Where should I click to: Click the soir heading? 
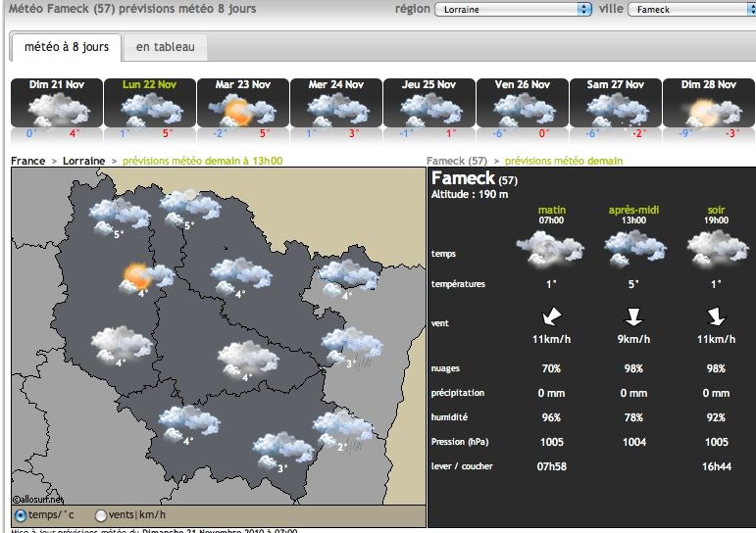pos(716,210)
